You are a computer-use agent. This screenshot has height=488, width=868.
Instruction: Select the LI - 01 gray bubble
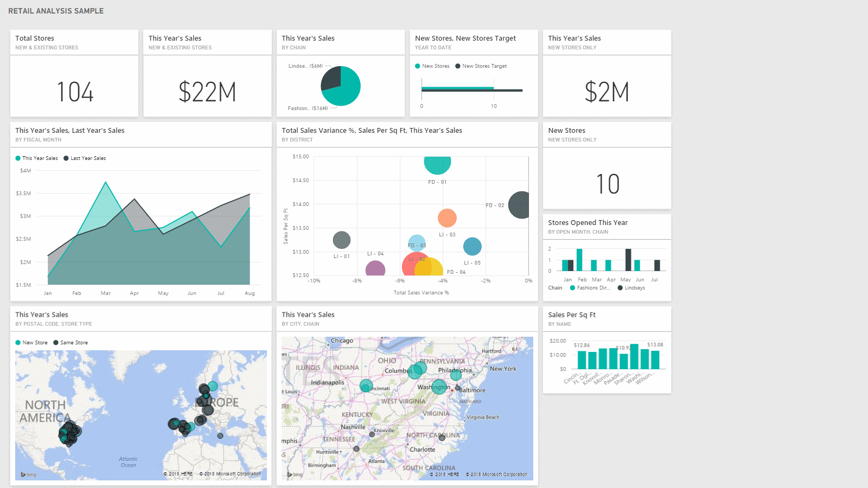342,240
